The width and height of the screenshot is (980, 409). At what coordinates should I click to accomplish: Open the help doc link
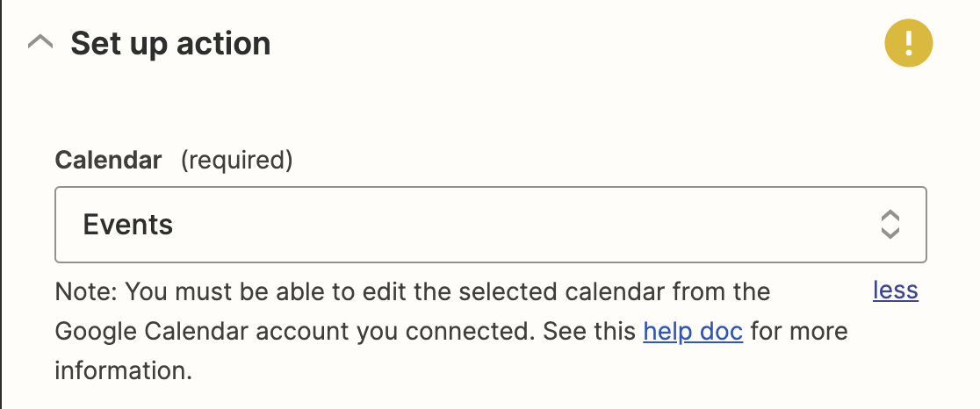pyautogui.click(x=693, y=331)
